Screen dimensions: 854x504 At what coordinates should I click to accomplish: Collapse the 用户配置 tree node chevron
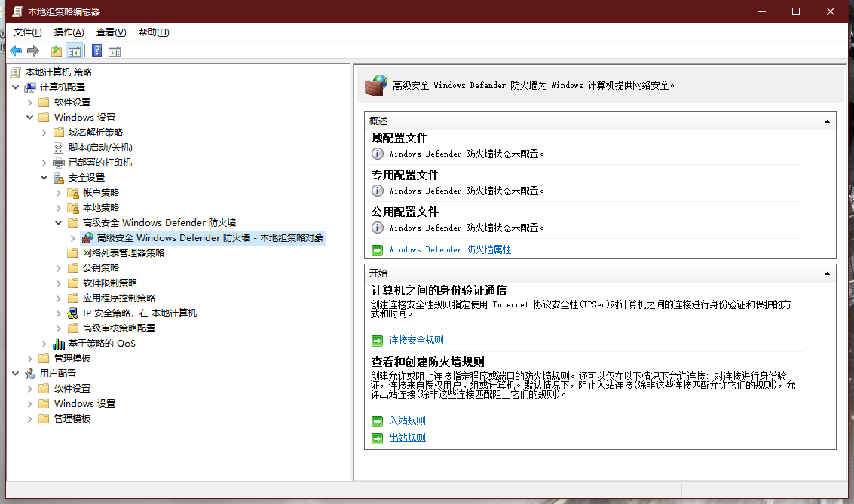coord(16,374)
